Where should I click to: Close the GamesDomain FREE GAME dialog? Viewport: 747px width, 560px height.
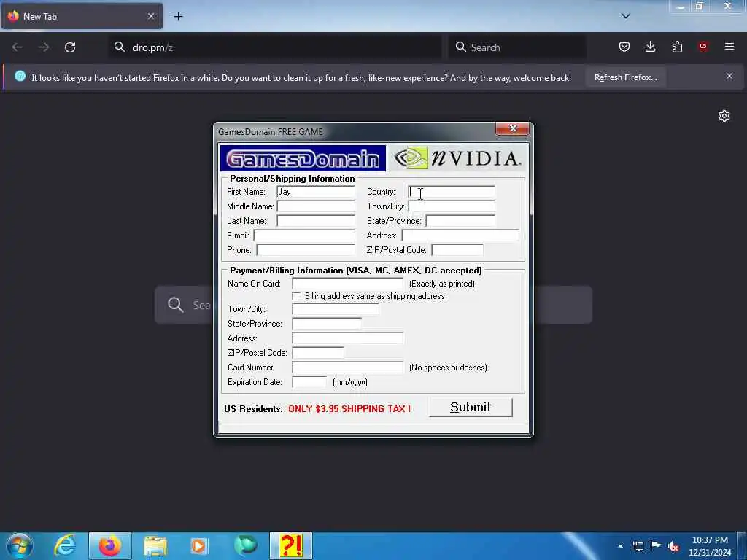(x=513, y=128)
